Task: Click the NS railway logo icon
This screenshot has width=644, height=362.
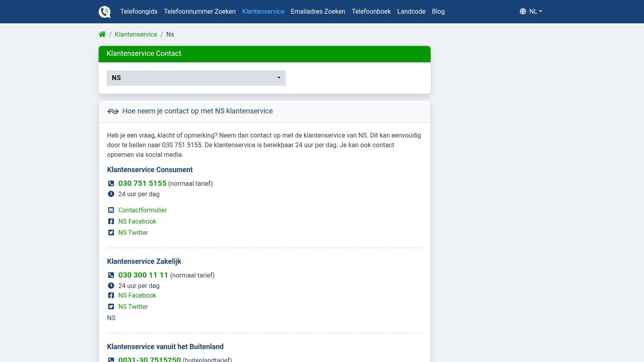Action: point(113,111)
